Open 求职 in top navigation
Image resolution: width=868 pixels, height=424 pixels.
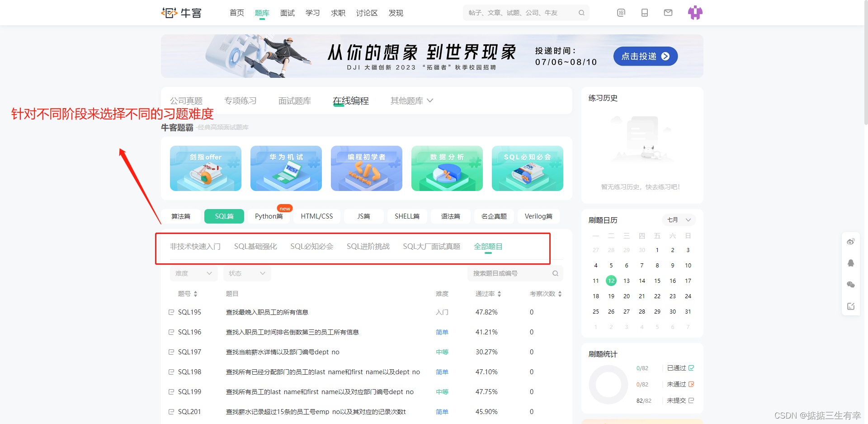[338, 13]
